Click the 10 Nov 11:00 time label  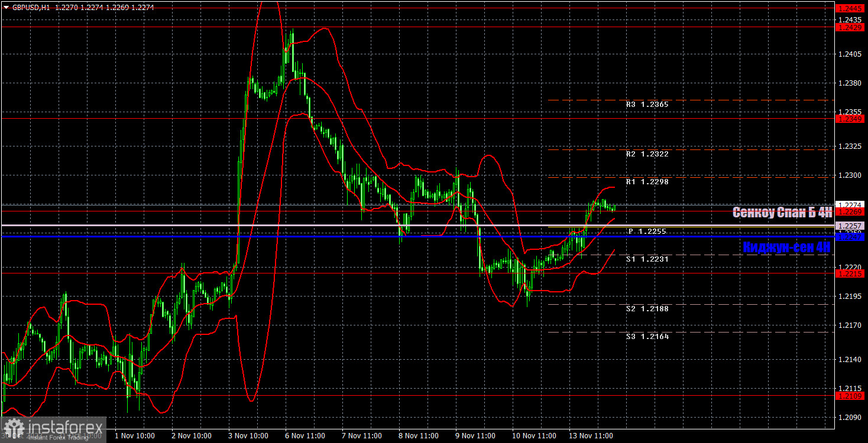[533, 436]
